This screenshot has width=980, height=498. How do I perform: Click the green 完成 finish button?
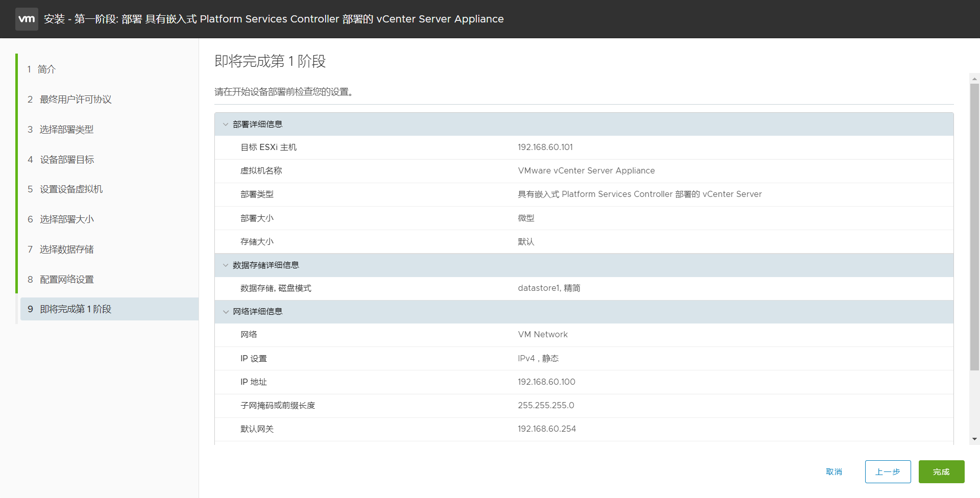point(941,471)
